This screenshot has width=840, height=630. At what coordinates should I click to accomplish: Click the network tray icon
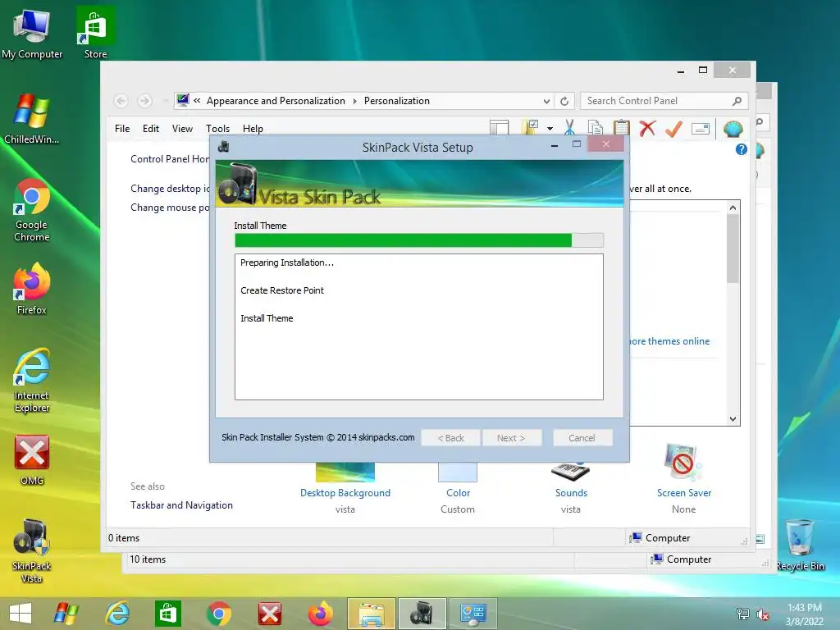pos(742,614)
